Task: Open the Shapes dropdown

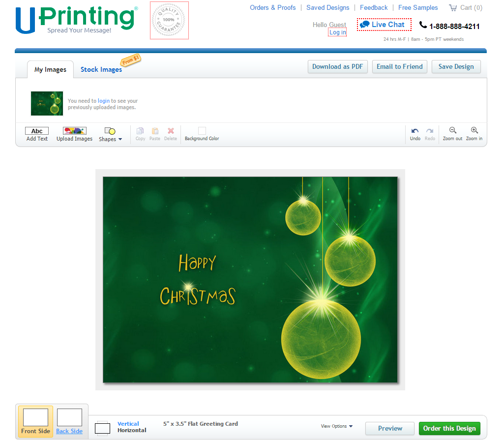Action: [110, 135]
